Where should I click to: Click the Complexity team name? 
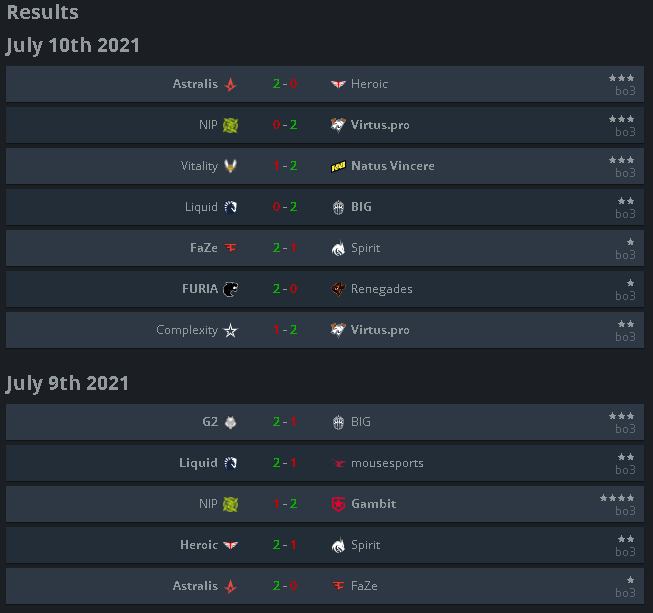(187, 330)
